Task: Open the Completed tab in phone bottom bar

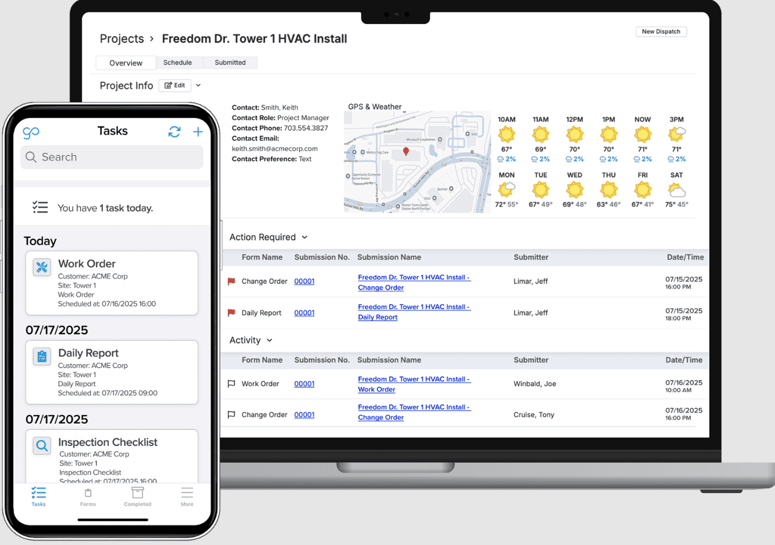Action: tap(137, 497)
